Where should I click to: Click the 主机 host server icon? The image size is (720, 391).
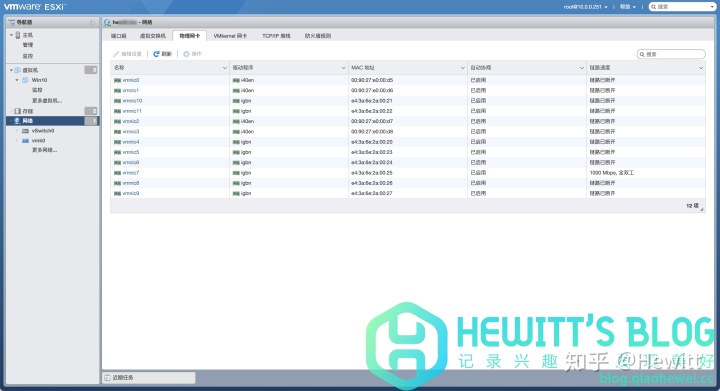18,35
